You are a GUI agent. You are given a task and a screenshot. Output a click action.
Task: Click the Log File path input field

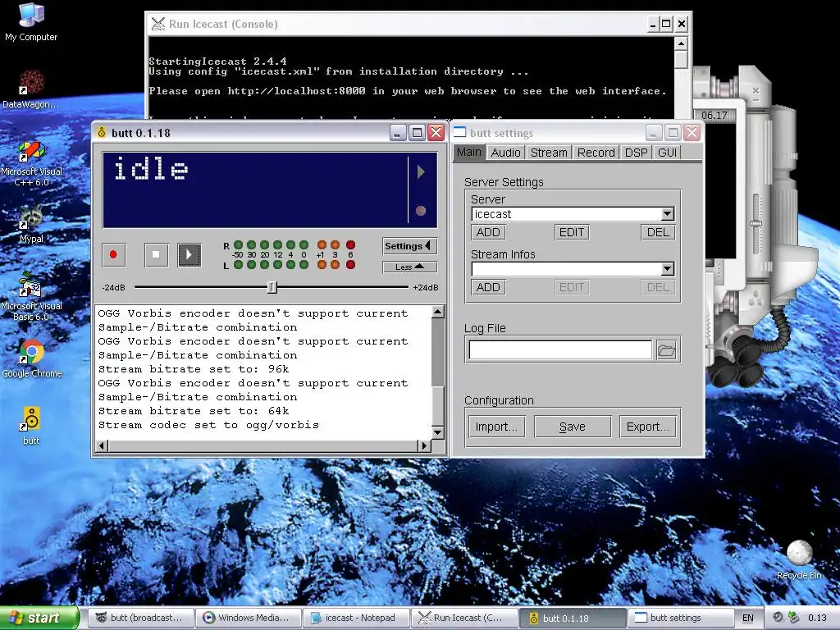560,349
